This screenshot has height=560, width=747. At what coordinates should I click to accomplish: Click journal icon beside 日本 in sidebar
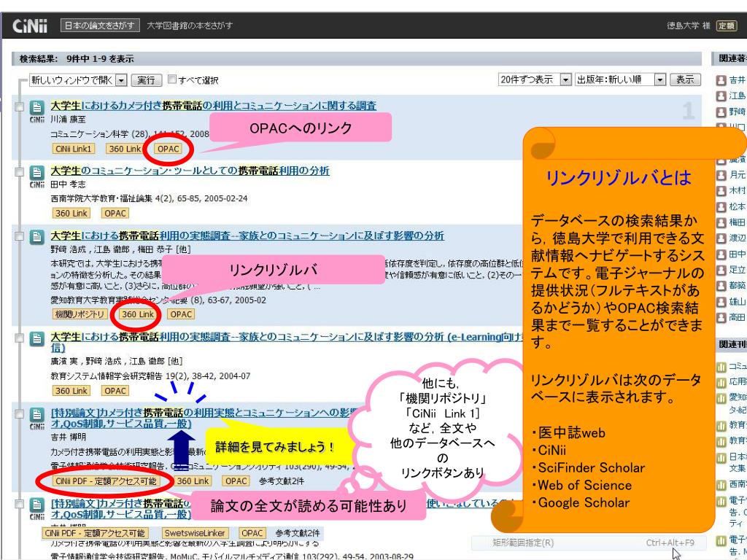[x=721, y=458]
